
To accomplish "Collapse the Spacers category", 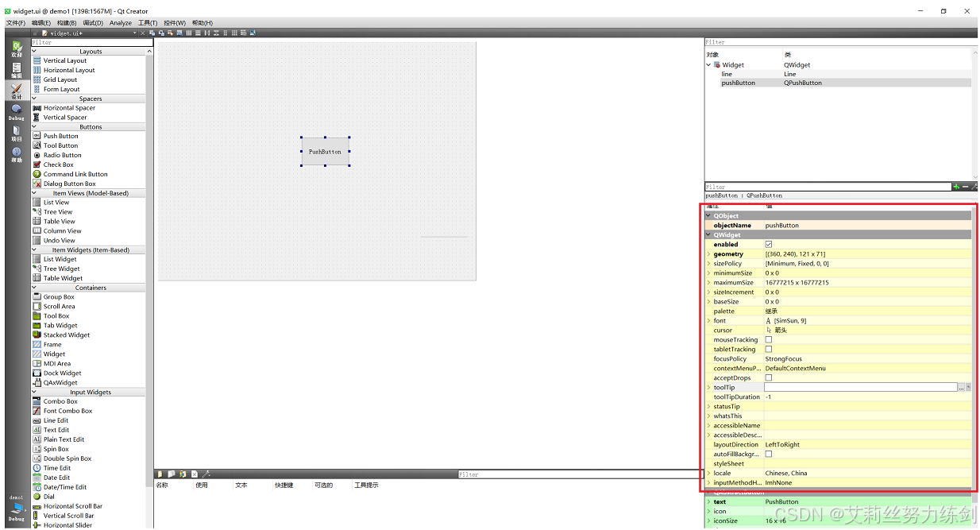I will pyautogui.click(x=34, y=99).
